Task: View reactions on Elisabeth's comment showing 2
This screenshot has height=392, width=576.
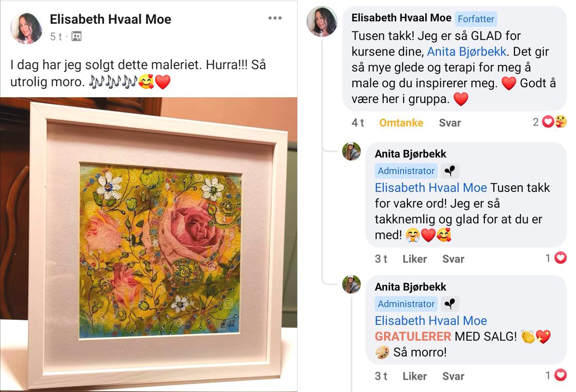Action: tap(550, 121)
